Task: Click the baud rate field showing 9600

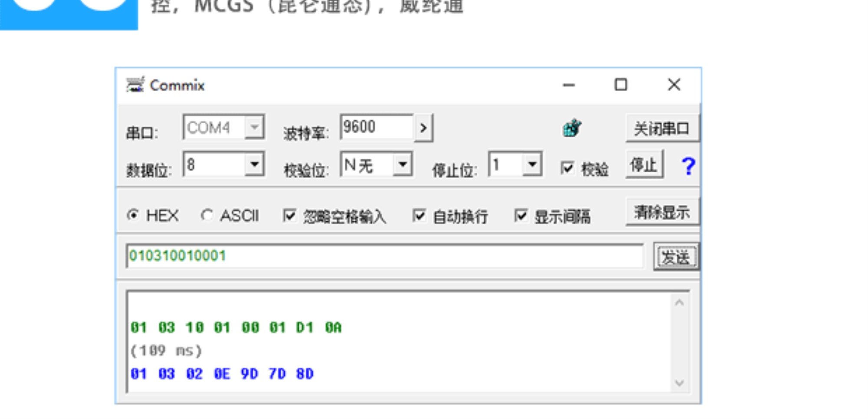Action: [x=377, y=127]
